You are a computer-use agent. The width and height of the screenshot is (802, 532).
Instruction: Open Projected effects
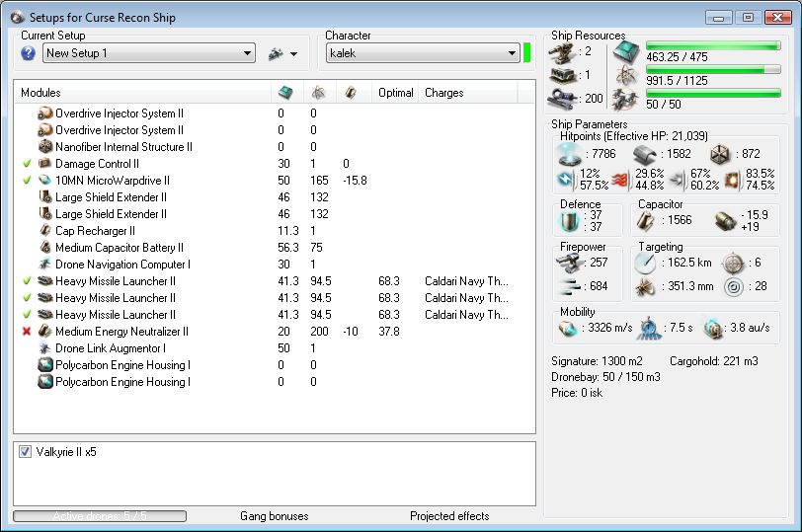pos(449,516)
